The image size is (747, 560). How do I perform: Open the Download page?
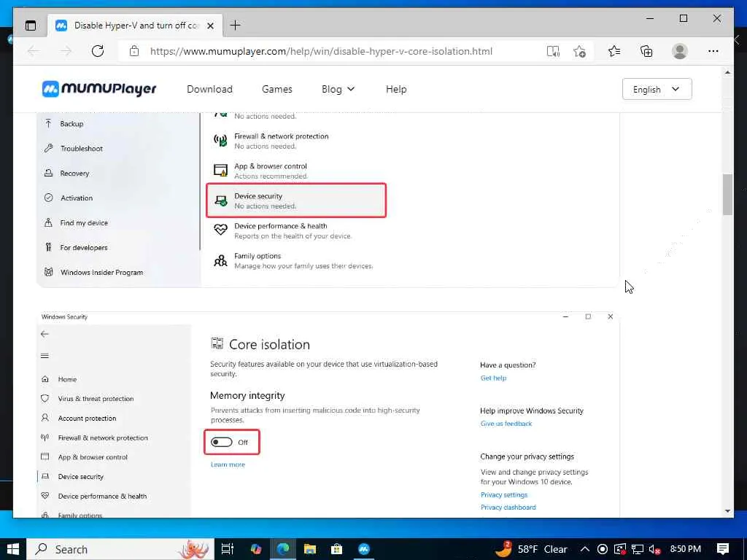point(209,89)
